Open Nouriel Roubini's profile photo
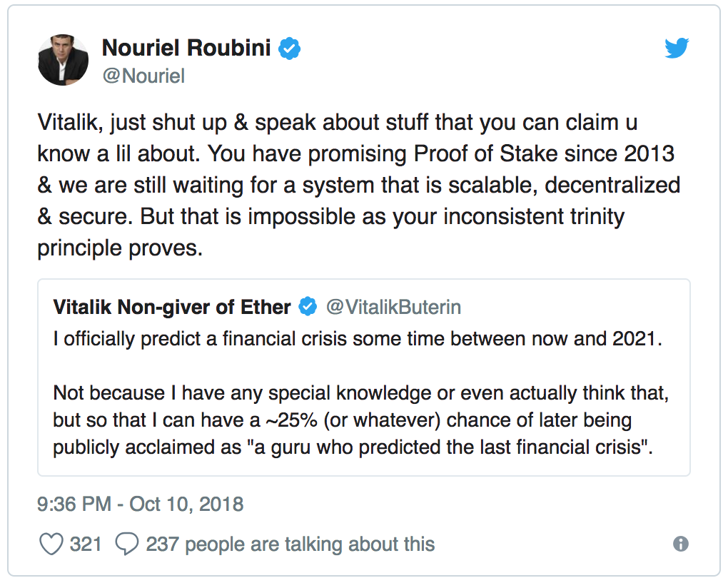The height and width of the screenshot is (578, 728). (x=63, y=61)
